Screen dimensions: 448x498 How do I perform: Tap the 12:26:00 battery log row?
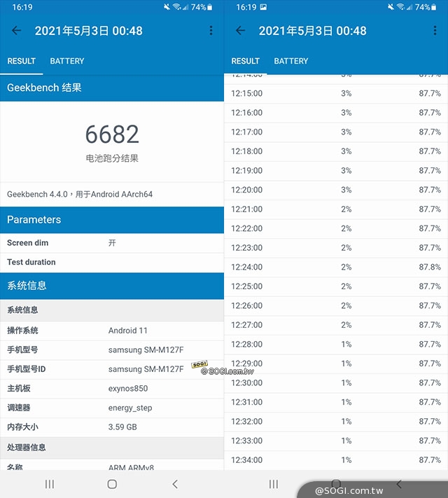(336, 305)
